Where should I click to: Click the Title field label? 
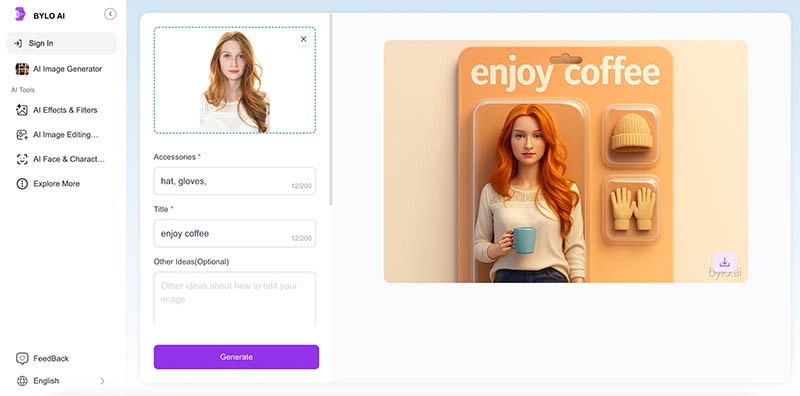pyautogui.click(x=161, y=209)
